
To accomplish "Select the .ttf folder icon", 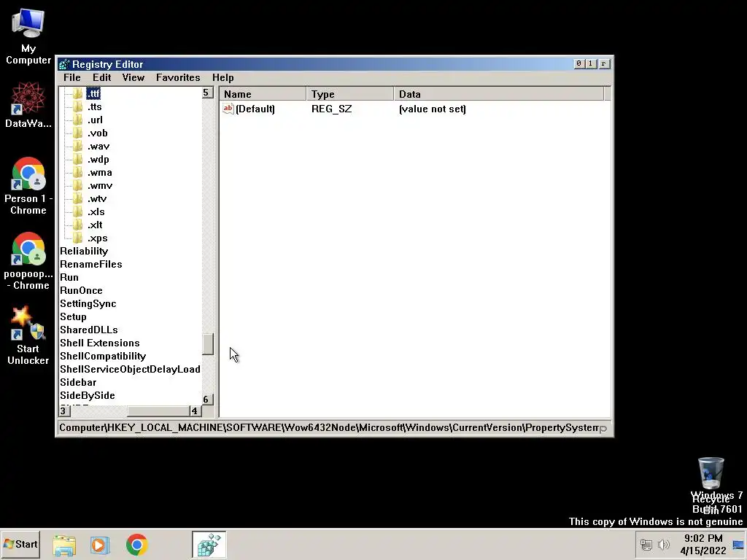I will click(x=78, y=93).
